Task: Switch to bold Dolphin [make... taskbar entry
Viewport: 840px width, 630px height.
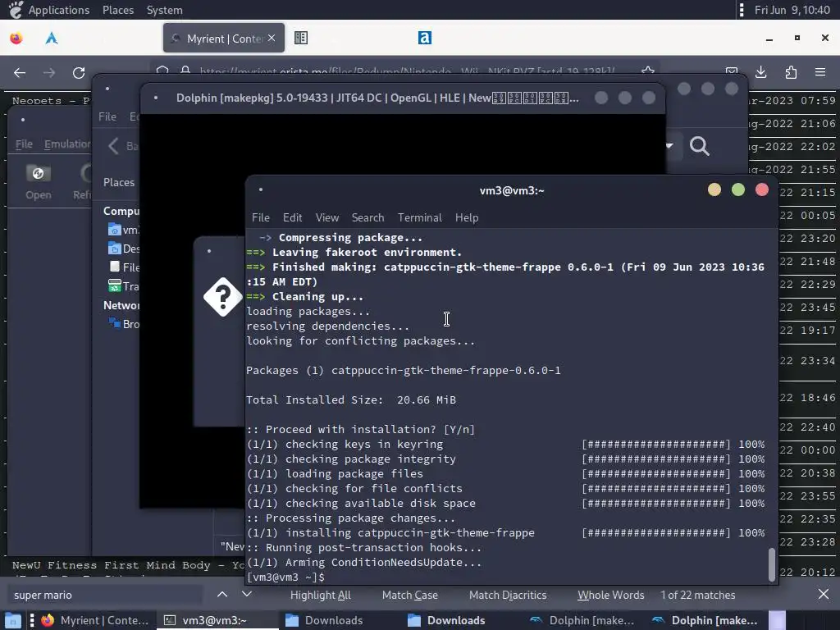Action: [x=704, y=620]
